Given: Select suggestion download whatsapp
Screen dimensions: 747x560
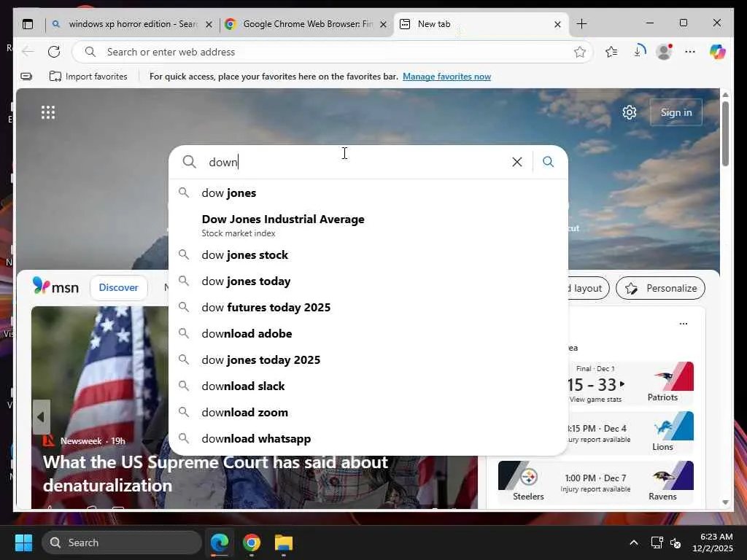Looking at the screenshot, I should point(368,438).
